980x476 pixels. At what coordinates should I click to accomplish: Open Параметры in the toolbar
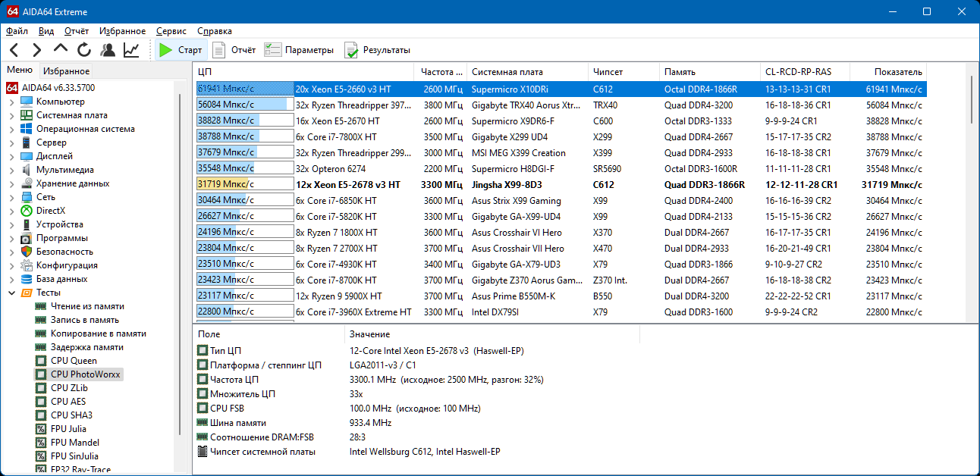pos(299,50)
